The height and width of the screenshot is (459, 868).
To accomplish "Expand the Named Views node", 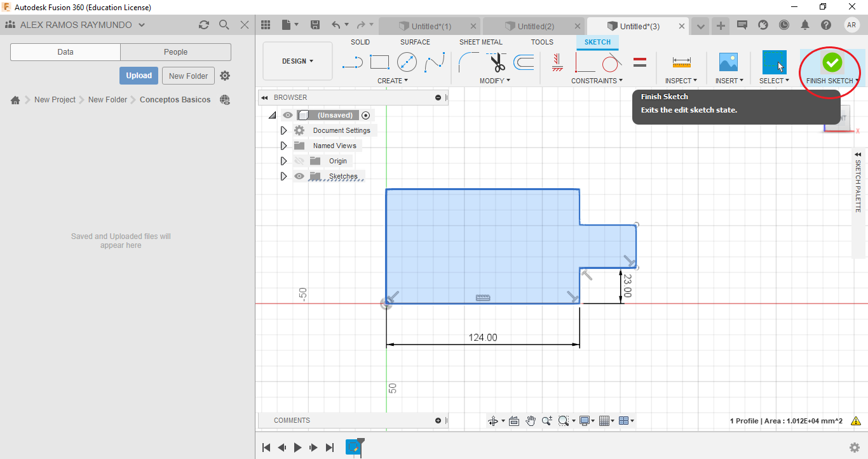I will 283,146.
